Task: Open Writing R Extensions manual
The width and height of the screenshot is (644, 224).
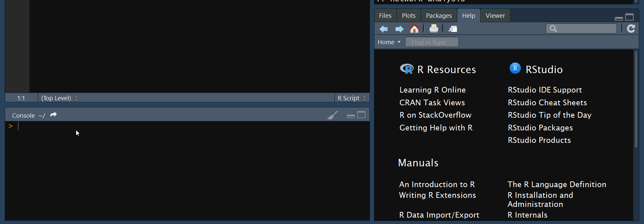Action: tap(437, 195)
